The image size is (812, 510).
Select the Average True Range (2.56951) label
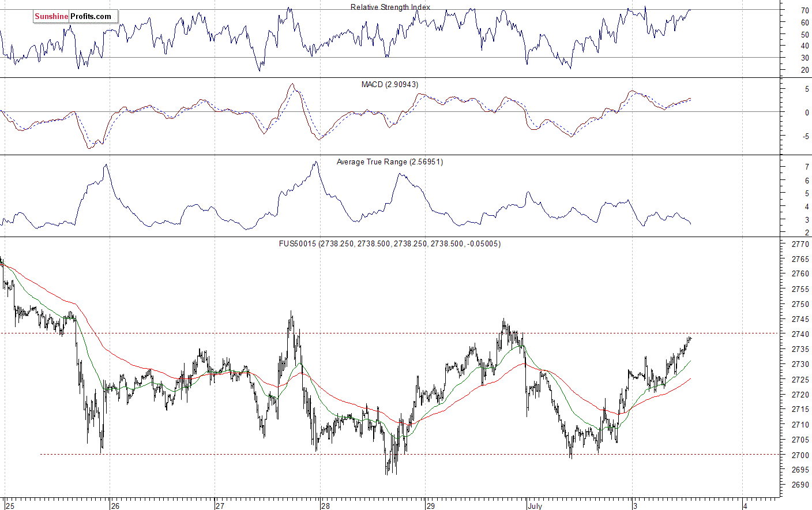pos(390,162)
